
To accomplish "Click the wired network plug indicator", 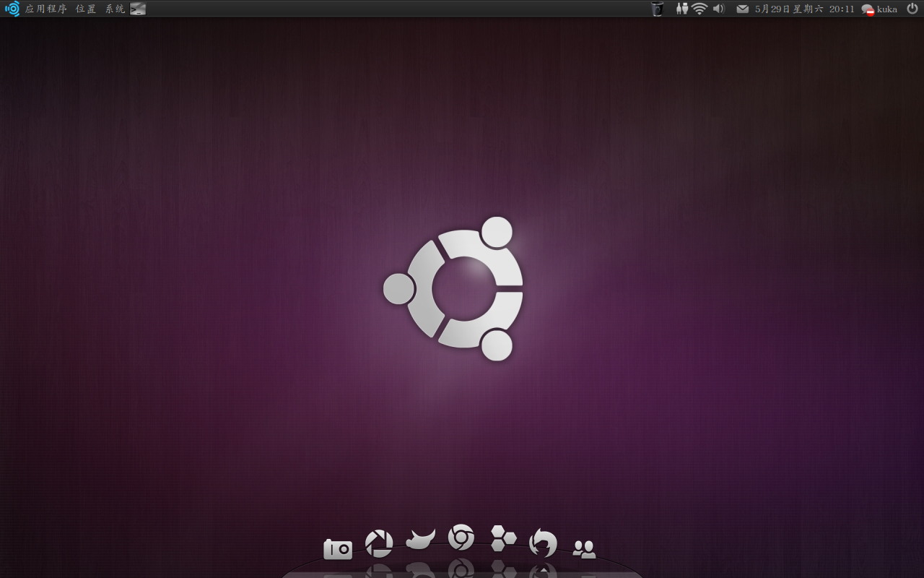I will click(x=682, y=9).
